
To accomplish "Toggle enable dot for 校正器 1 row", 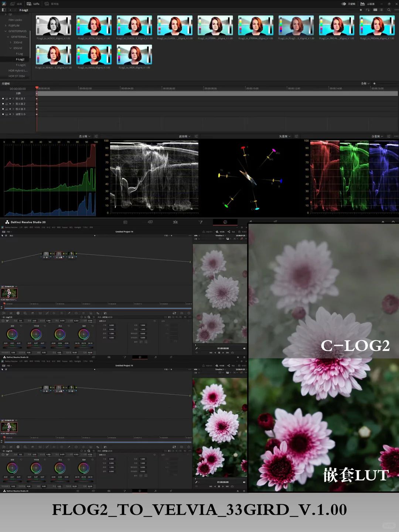I will tap(3, 99).
